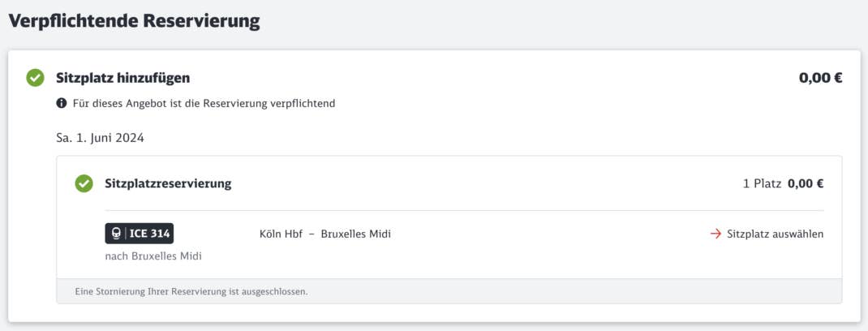Click the Reservierung verpflichtend notice text
Image resolution: width=868 pixels, height=331 pixels.
coord(204,104)
